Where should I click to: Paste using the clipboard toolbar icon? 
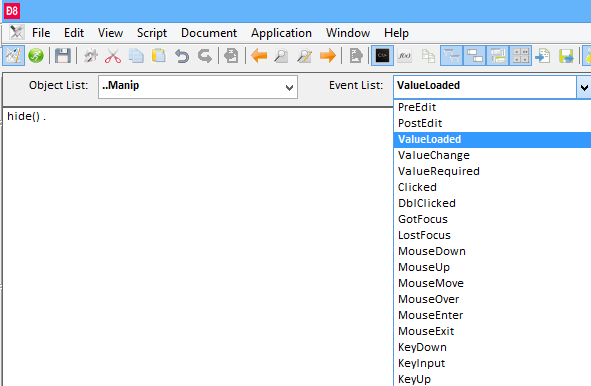[x=159, y=56]
